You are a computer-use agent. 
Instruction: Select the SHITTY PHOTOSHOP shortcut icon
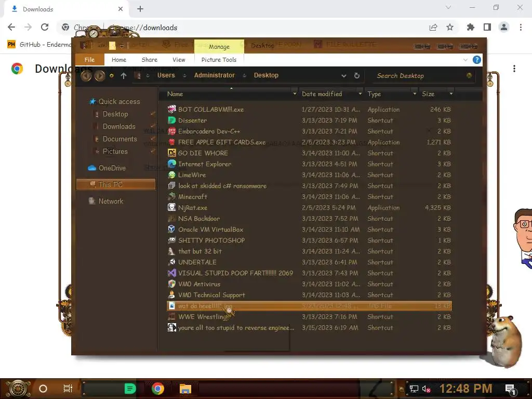pyautogui.click(x=171, y=240)
